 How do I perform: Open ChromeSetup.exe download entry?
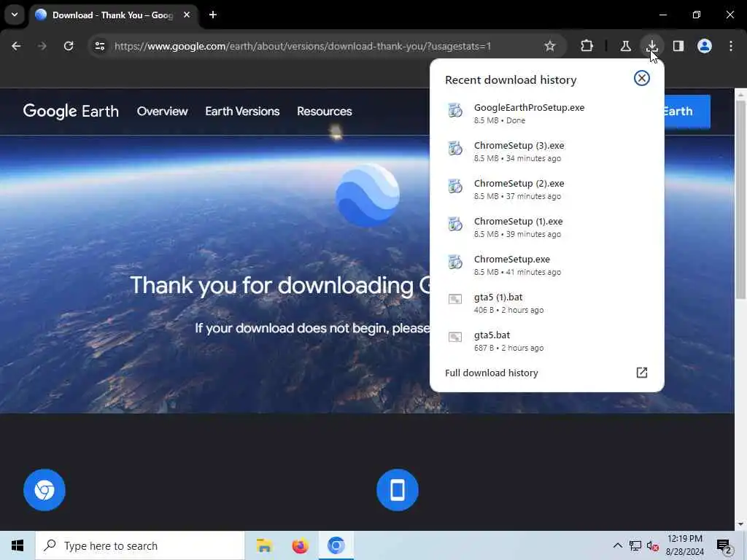tap(546, 265)
